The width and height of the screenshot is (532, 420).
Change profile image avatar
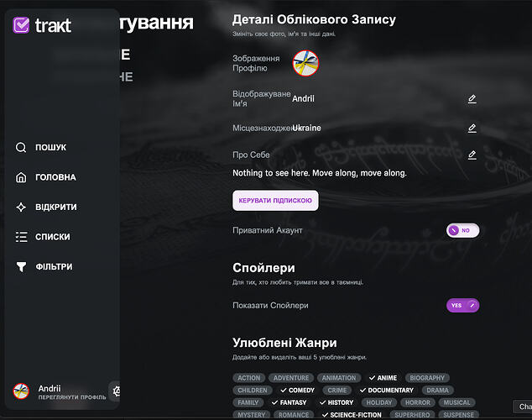[305, 64]
